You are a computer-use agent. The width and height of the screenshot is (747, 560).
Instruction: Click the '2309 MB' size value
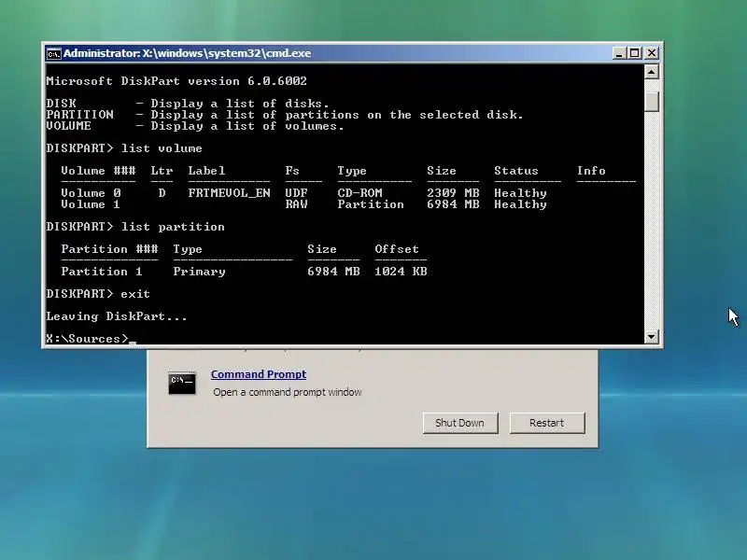[x=453, y=193]
